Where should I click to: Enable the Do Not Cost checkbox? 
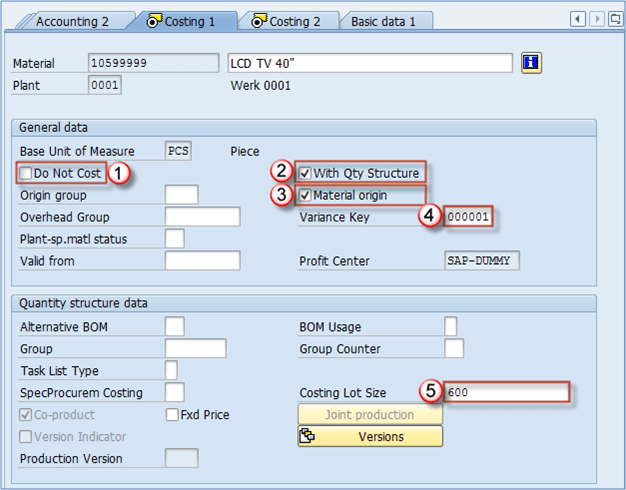26,174
